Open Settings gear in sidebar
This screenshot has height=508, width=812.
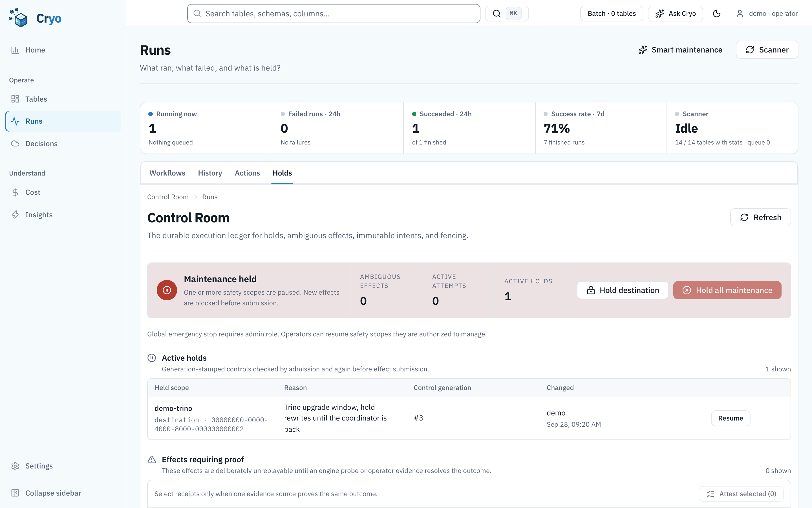point(63,466)
